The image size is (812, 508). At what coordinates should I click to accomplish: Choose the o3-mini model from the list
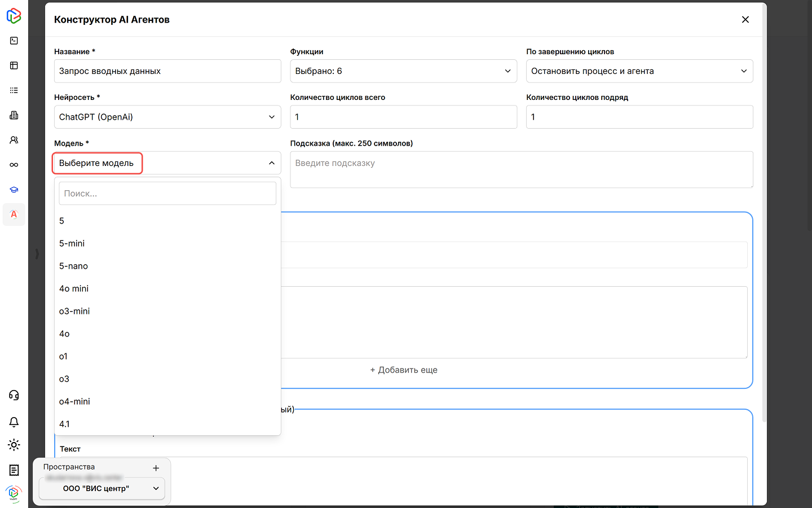tap(74, 311)
